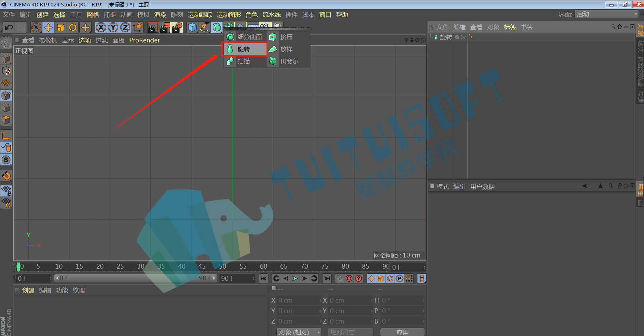Screen dimensions: 644x336
Task: Toggle the S snap enable icon
Action: [x=6, y=160]
